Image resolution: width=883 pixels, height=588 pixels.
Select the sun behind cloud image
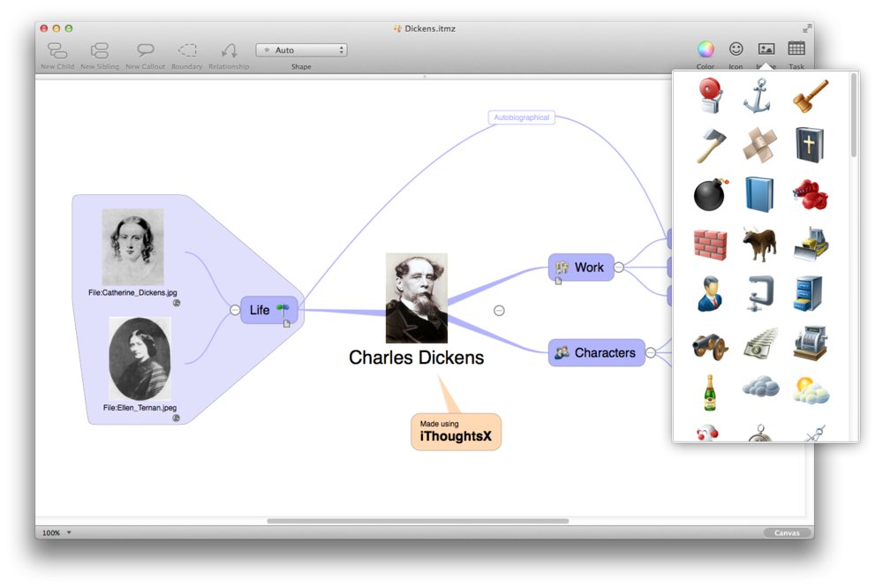tap(811, 390)
